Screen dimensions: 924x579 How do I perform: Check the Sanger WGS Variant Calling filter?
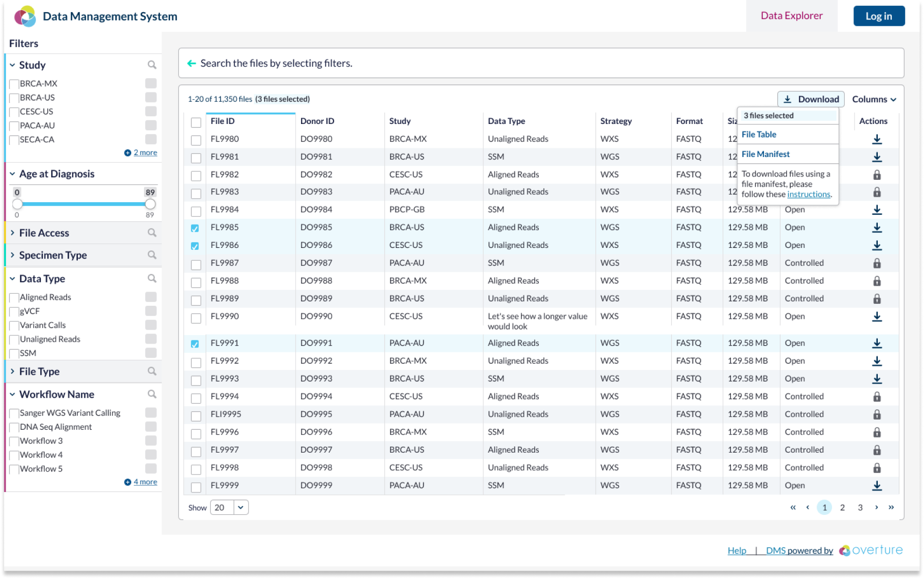tap(14, 413)
